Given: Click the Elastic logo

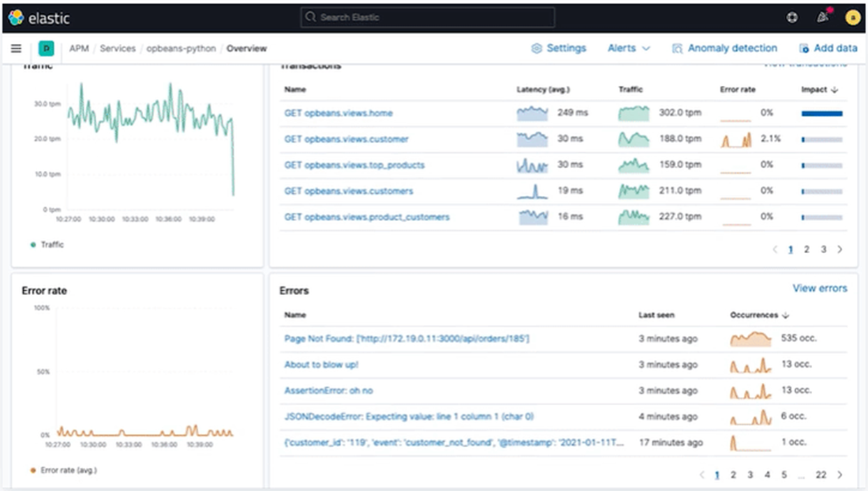Looking at the screenshot, I should point(39,17).
